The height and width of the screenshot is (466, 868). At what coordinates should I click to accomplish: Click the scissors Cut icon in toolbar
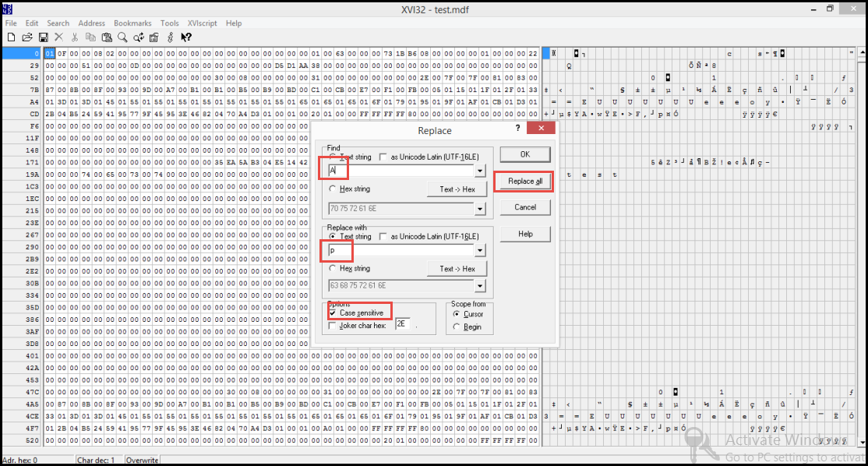pyautogui.click(x=75, y=37)
